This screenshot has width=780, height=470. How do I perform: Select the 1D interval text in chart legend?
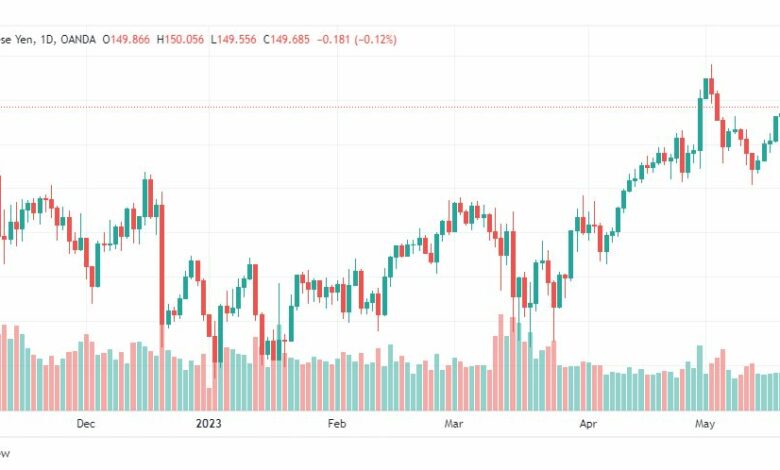(46, 39)
